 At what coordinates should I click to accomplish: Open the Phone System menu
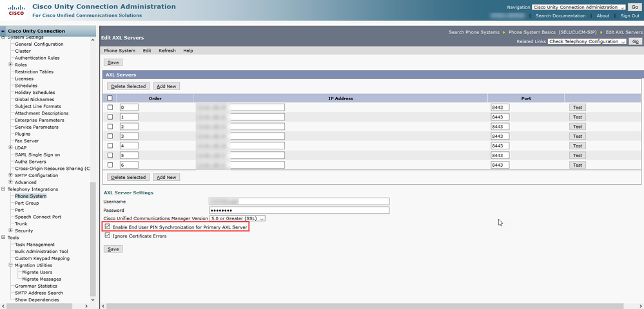(x=119, y=51)
